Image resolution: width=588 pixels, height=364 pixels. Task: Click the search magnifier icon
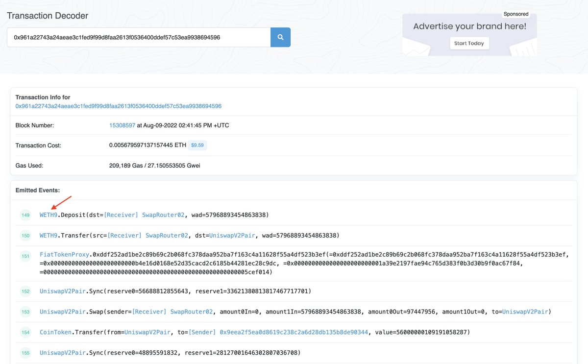click(x=281, y=37)
